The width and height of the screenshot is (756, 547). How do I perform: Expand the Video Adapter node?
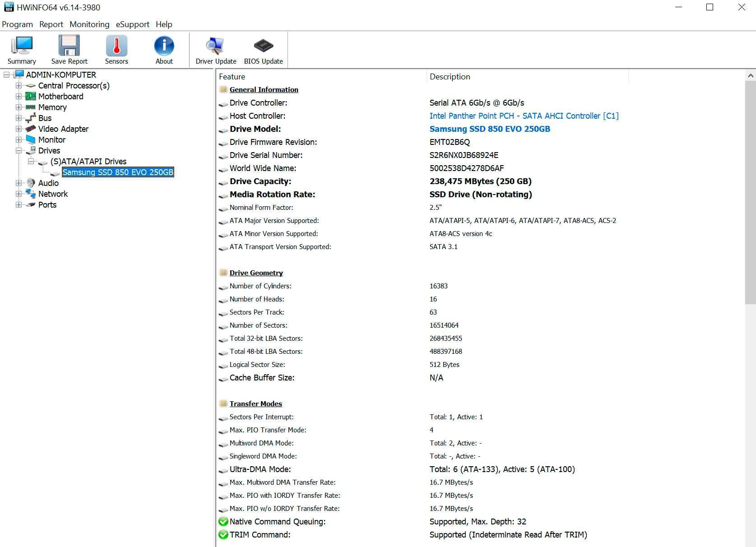[x=19, y=129]
